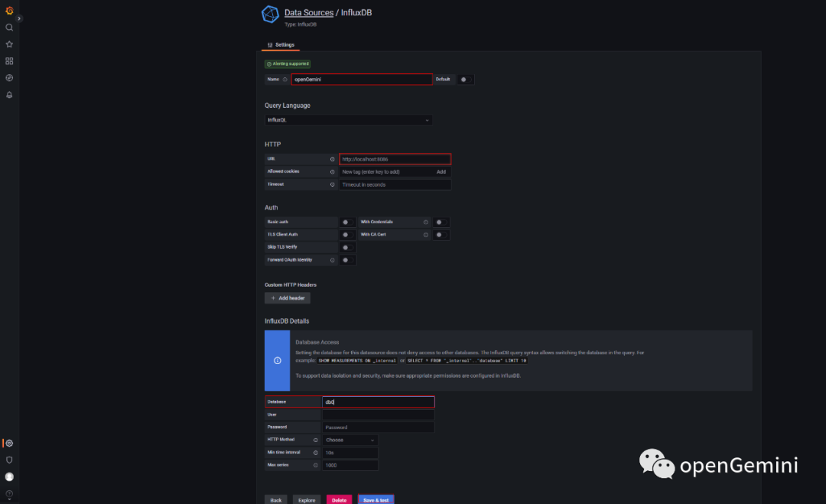Click the InfluxDB data source logo
826x504 pixels.
[x=270, y=15]
